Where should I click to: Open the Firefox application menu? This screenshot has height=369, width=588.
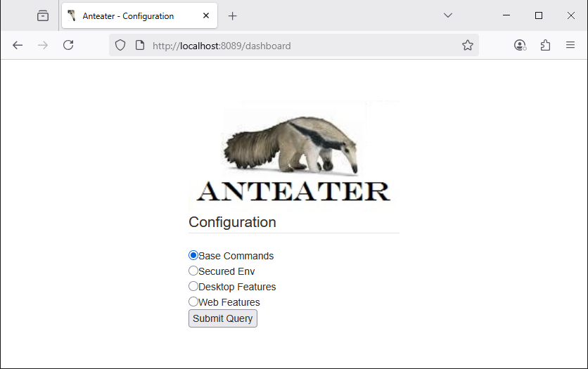point(570,45)
